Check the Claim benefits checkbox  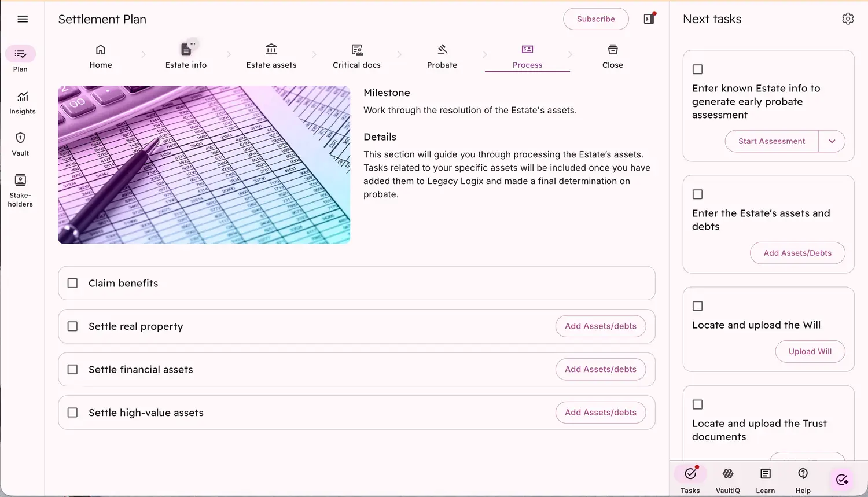pos(73,284)
